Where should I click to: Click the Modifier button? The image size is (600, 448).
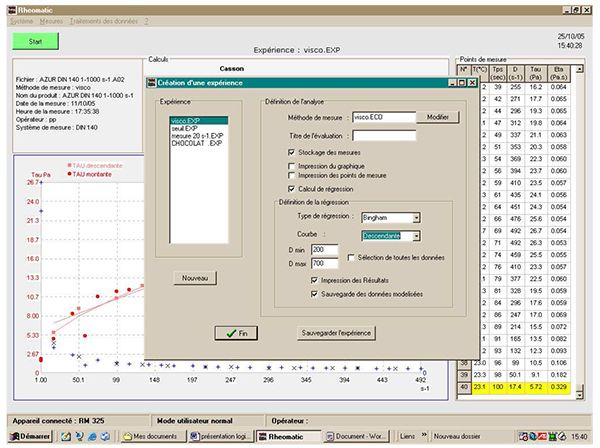(438, 117)
